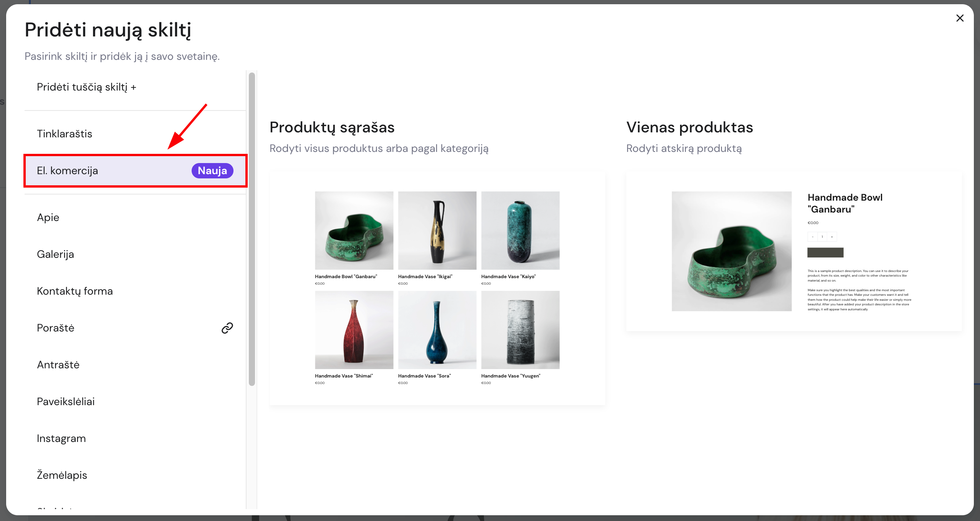The height and width of the screenshot is (521, 980).
Task: Add the Vienas produktas section template
Action: point(794,251)
